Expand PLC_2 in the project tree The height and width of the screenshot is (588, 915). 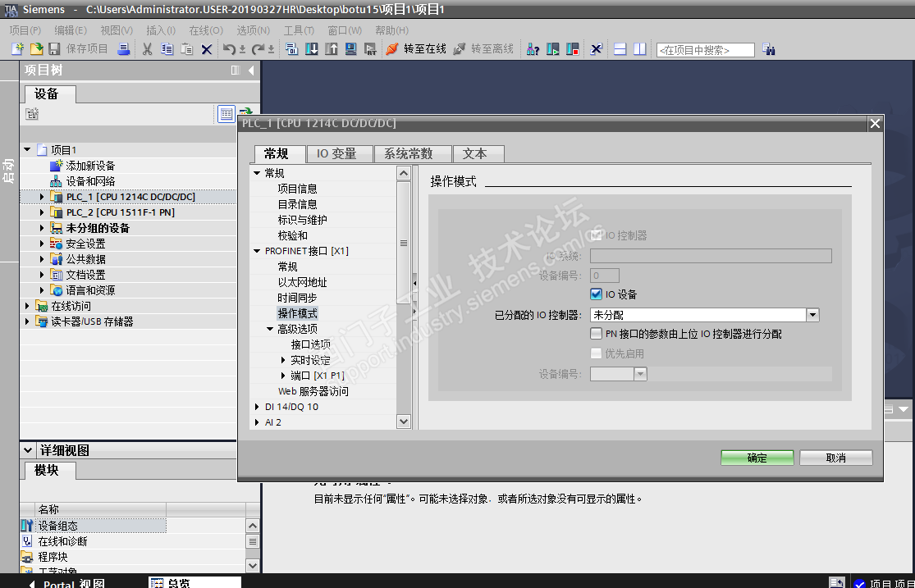click(x=41, y=212)
